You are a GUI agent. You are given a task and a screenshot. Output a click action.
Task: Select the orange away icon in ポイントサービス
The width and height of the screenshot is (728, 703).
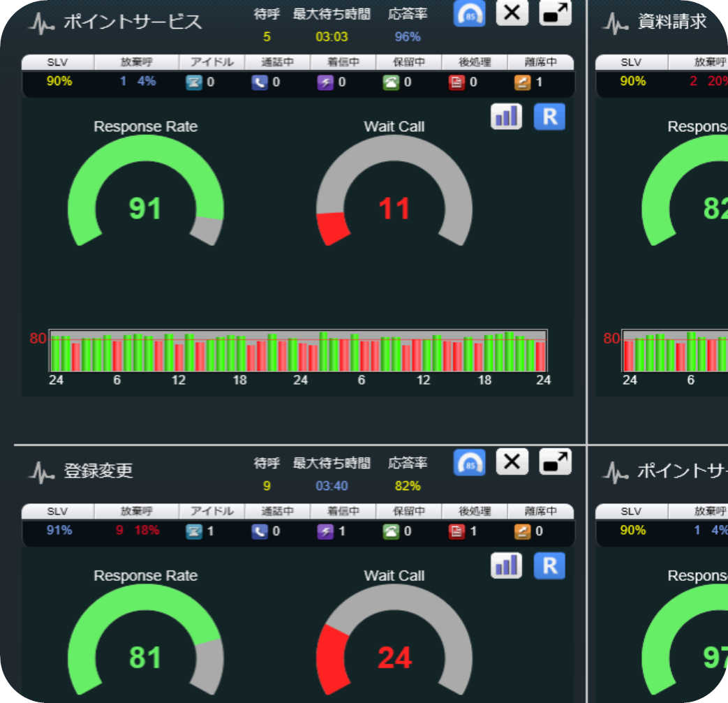coord(522,82)
